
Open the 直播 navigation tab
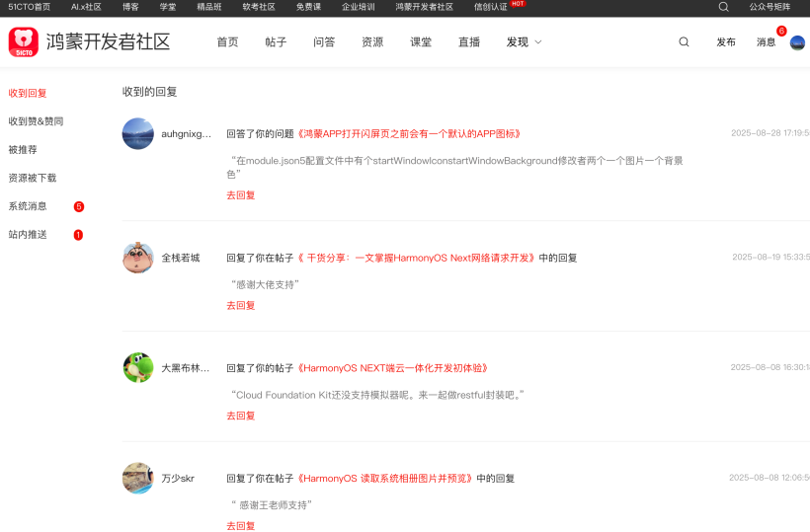[x=469, y=42]
